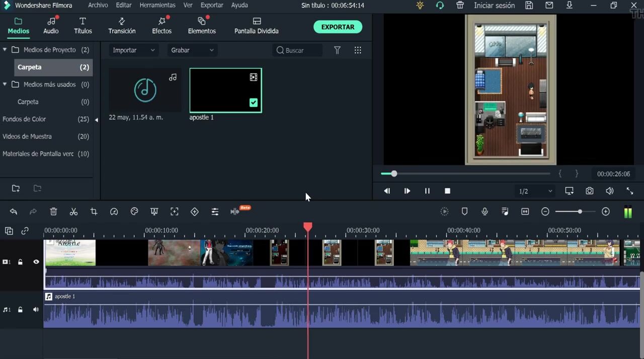Viewport: 644px width, 359px height.
Task: Click the EXPORTAR button
Action: coord(338,27)
